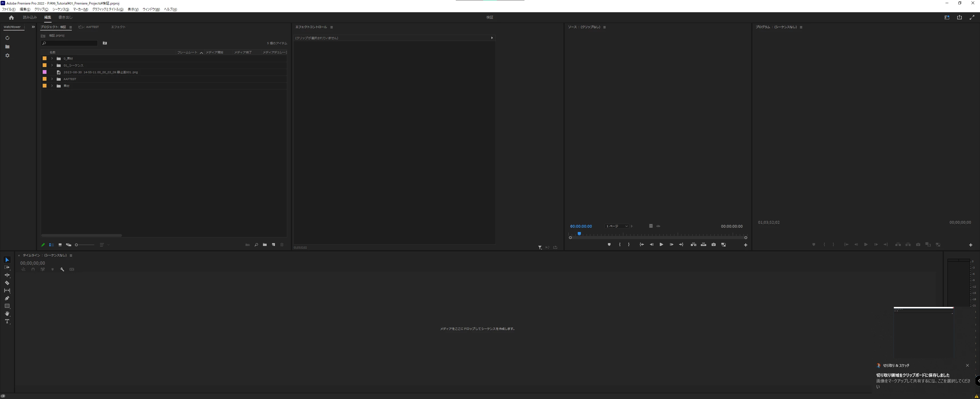Open the 書き出し workspace
The image size is (980, 399).
(x=65, y=17)
